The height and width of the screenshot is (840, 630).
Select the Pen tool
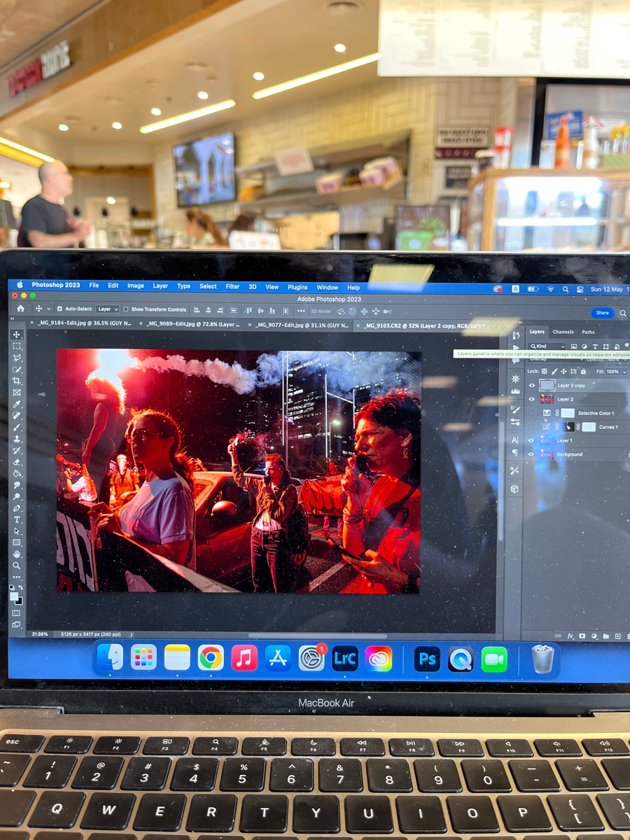point(17,508)
